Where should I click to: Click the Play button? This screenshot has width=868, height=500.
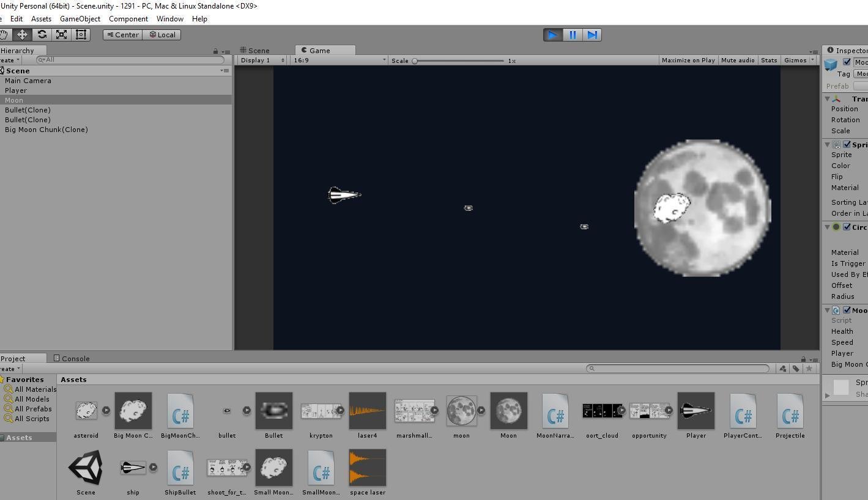(552, 35)
